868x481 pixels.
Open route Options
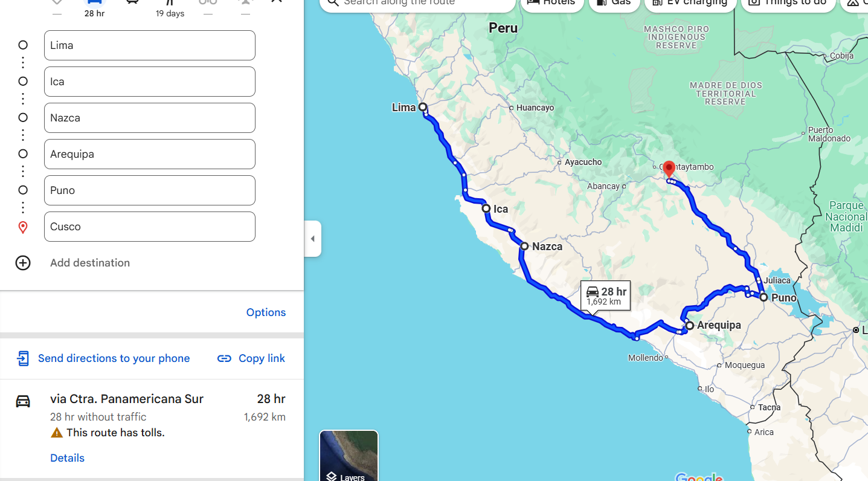pyautogui.click(x=266, y=312)
